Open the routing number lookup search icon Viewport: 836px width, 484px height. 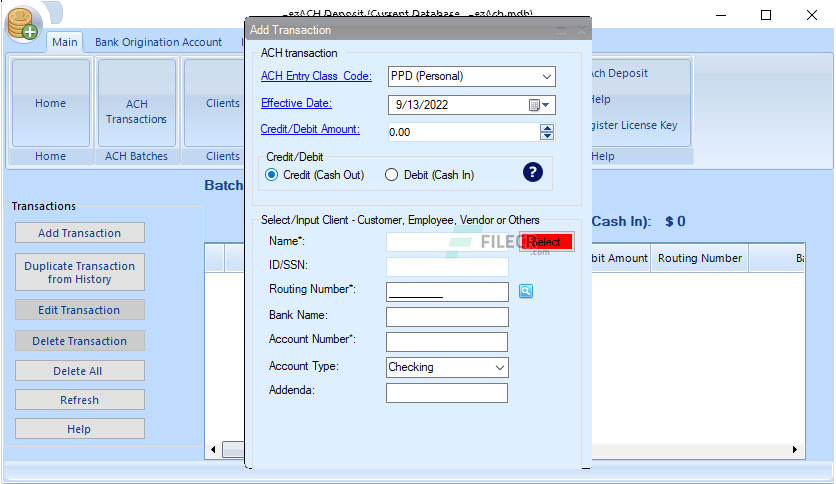pos(526,291)
